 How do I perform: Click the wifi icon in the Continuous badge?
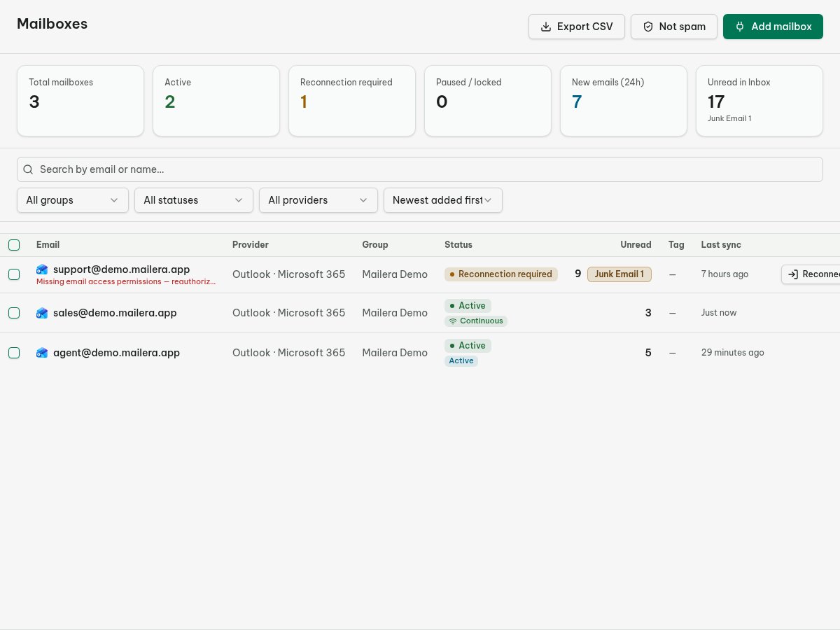tap(453, 321)
